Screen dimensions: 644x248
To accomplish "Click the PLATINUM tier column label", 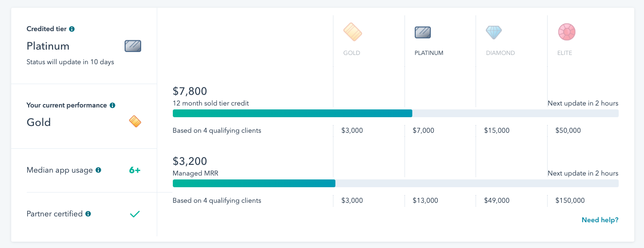I will (429, 53).
